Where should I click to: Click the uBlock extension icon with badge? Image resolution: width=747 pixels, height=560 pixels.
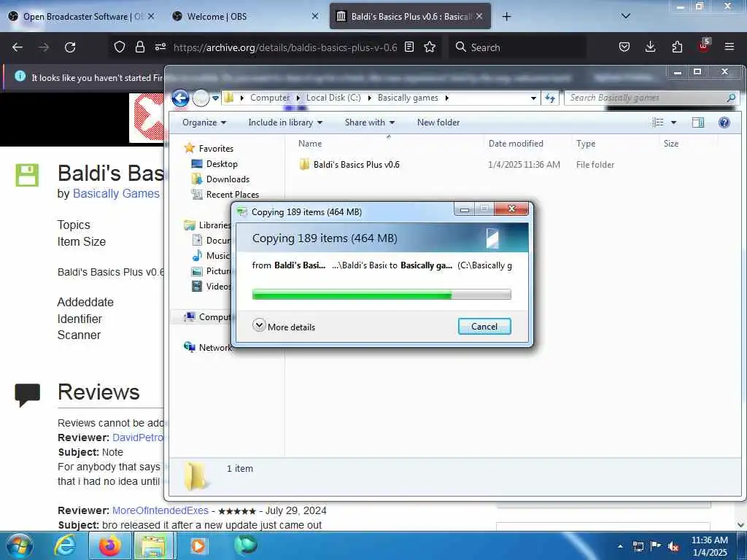(x=704, y=46)
